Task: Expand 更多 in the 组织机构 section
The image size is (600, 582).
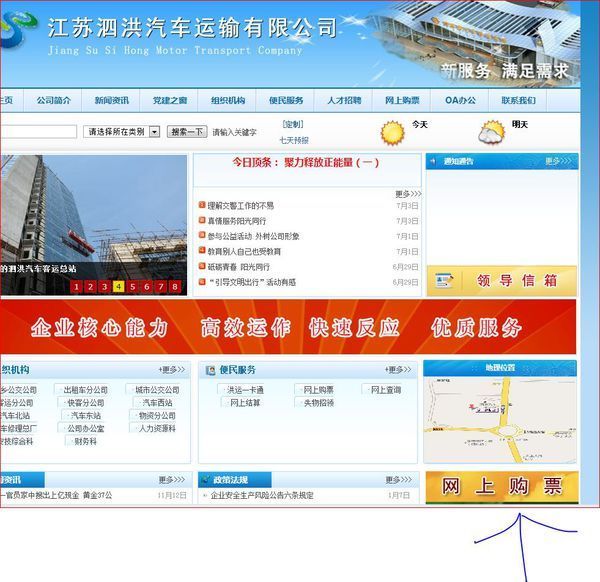Action: (172, 370)
